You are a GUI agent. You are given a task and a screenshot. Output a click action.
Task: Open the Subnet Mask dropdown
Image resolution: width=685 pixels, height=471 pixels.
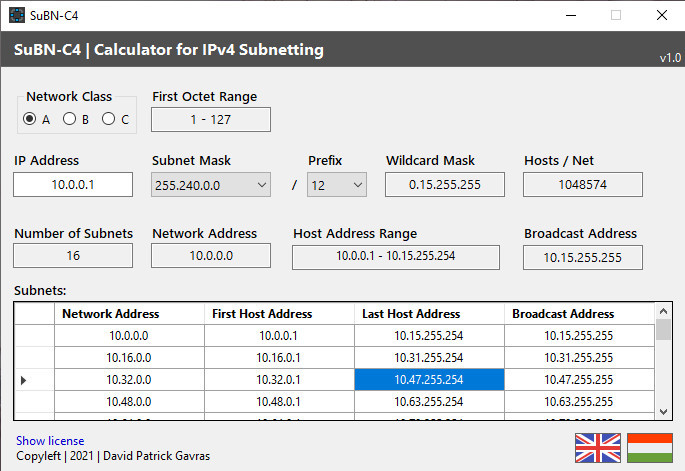click(211, 185)
